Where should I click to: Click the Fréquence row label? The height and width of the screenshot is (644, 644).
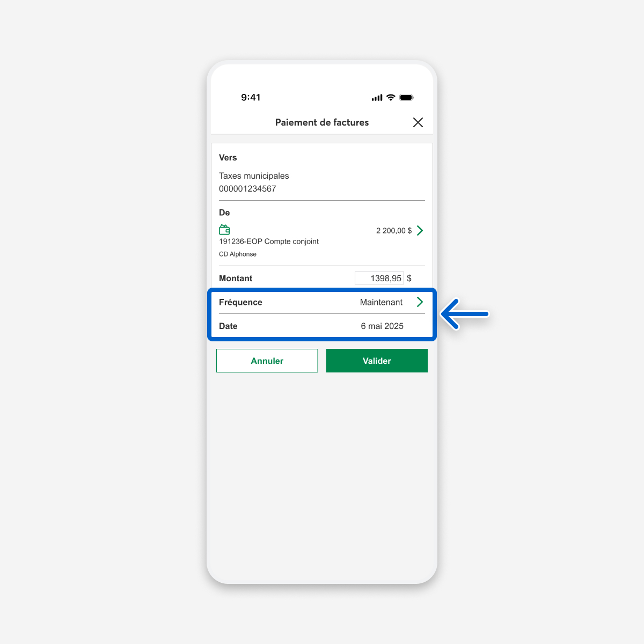point(240,302)
